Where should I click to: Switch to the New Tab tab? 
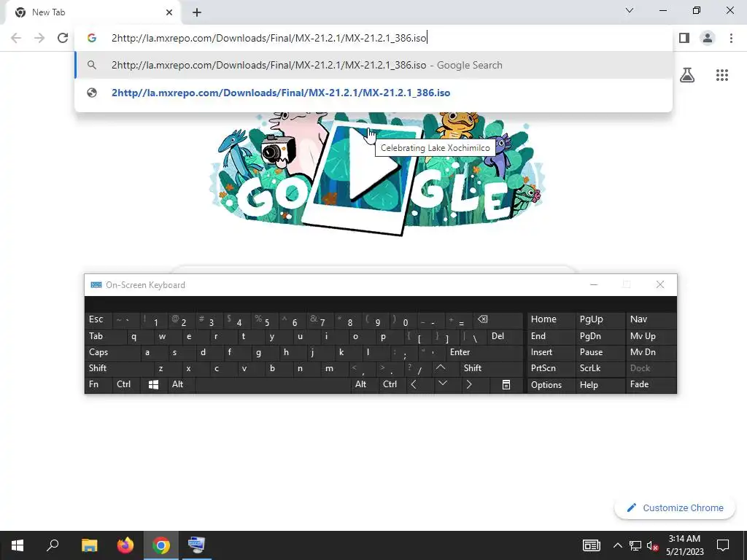point(93,12)
